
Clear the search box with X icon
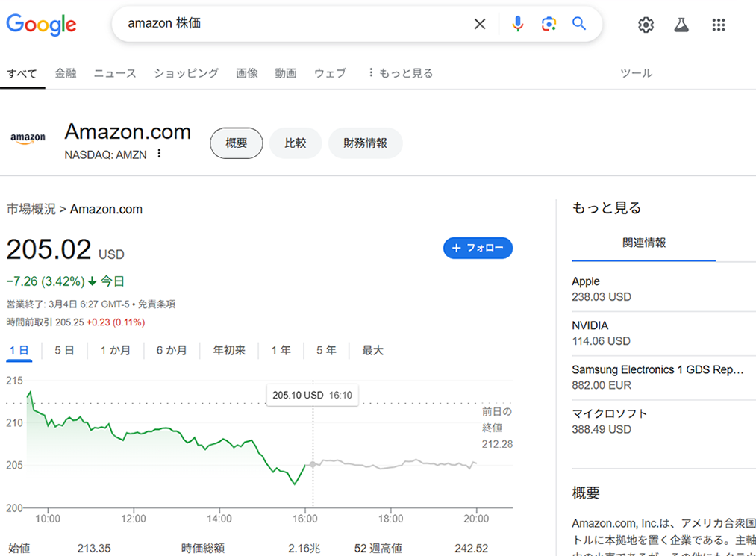[480, 24]
